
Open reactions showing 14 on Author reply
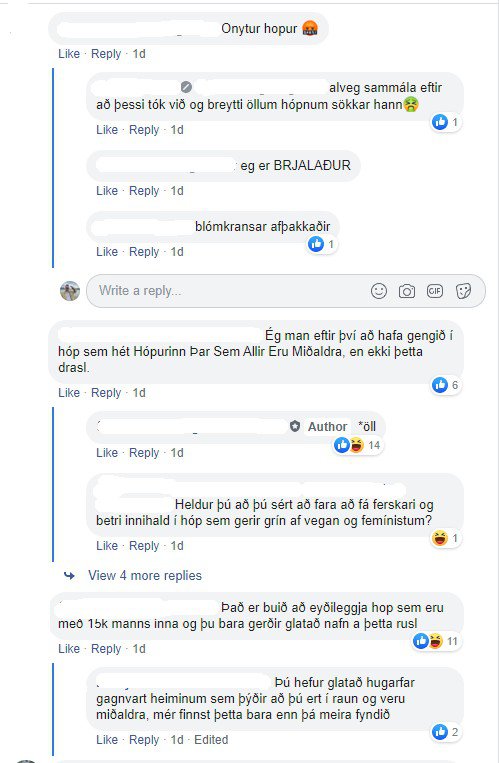point(358,445)
